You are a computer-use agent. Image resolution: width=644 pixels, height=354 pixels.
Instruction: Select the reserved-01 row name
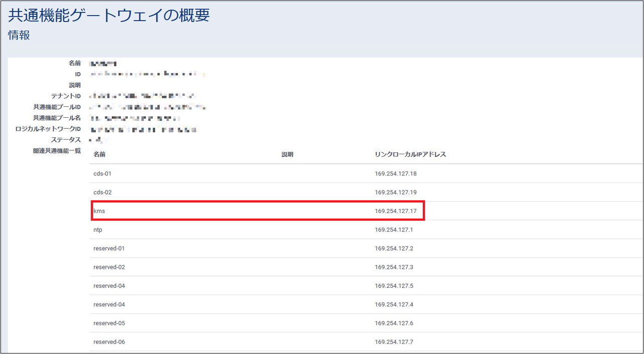109,249
